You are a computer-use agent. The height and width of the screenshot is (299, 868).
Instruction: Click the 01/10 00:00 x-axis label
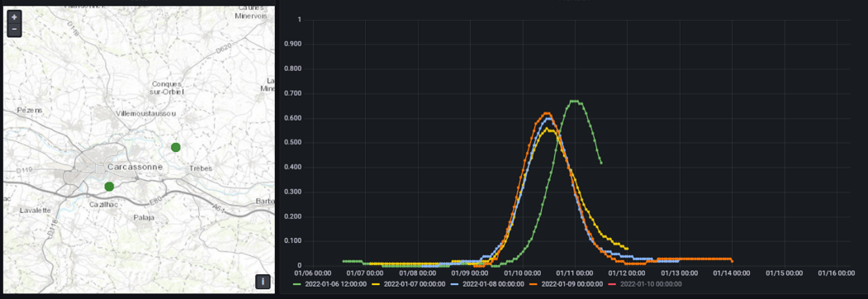tap(523, 273)
